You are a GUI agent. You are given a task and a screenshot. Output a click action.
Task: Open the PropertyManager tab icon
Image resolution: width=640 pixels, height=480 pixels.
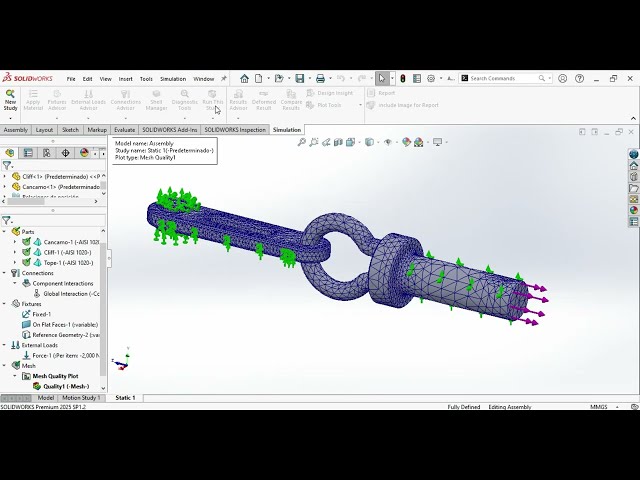click(x=28, y=153)
